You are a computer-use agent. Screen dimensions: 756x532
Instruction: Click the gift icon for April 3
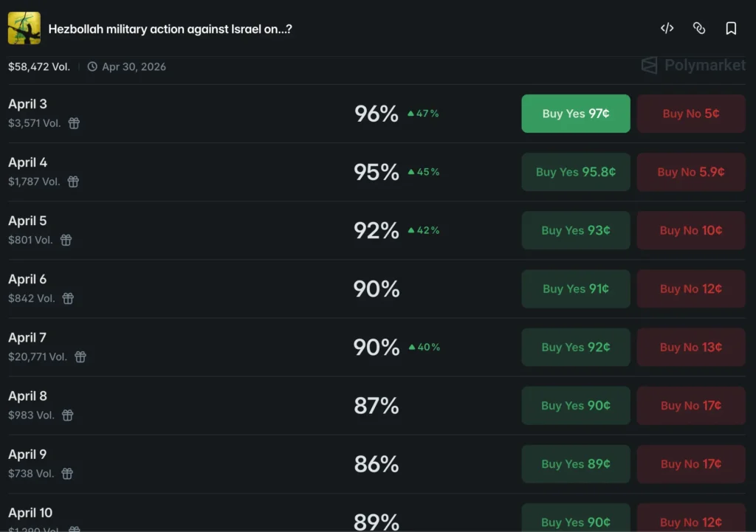tap(74, 123)
